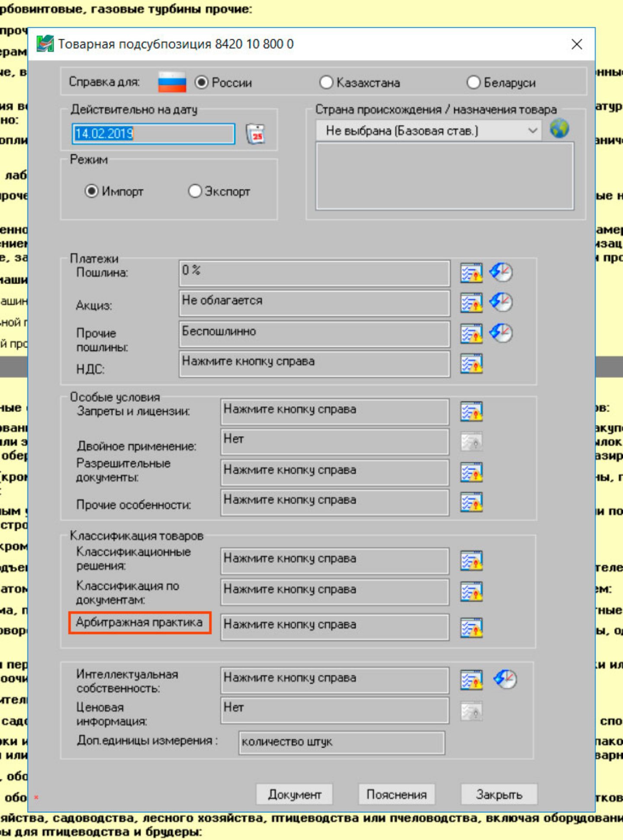The image size is (623, 840).
Task: Open the globe country selection icon
Action: (559, 129)
